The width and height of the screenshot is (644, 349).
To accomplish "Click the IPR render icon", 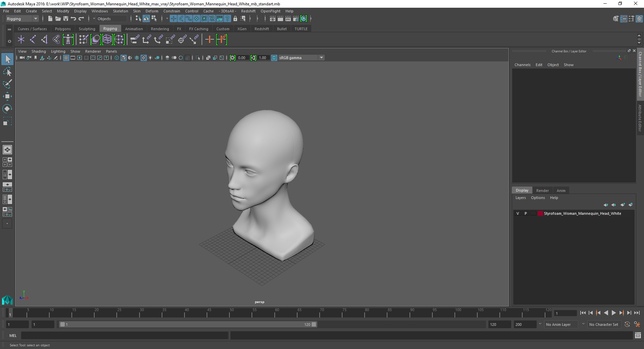I will 288,19.
